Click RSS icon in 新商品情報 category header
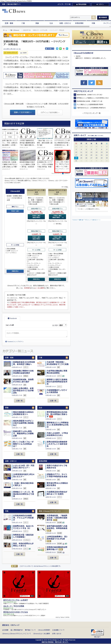This screenshot has width=111, height=644. click(67, 461)
